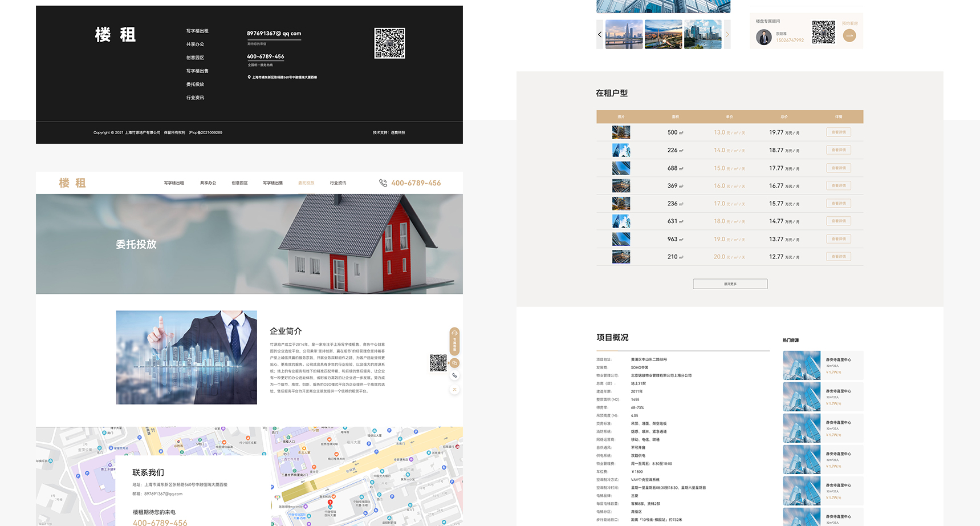Select the third gallery waterfront thumbnail
This screenshot has height=526, width=980.
702,34
